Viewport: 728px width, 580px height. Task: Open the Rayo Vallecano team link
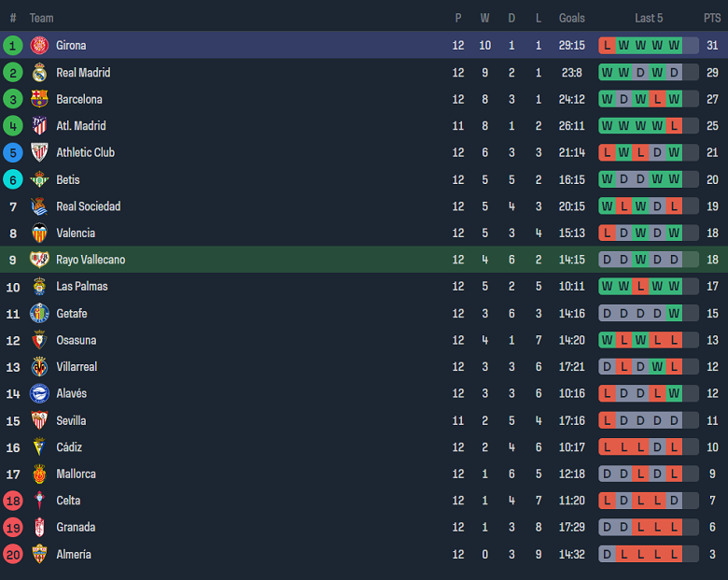[x=91, y=260]
